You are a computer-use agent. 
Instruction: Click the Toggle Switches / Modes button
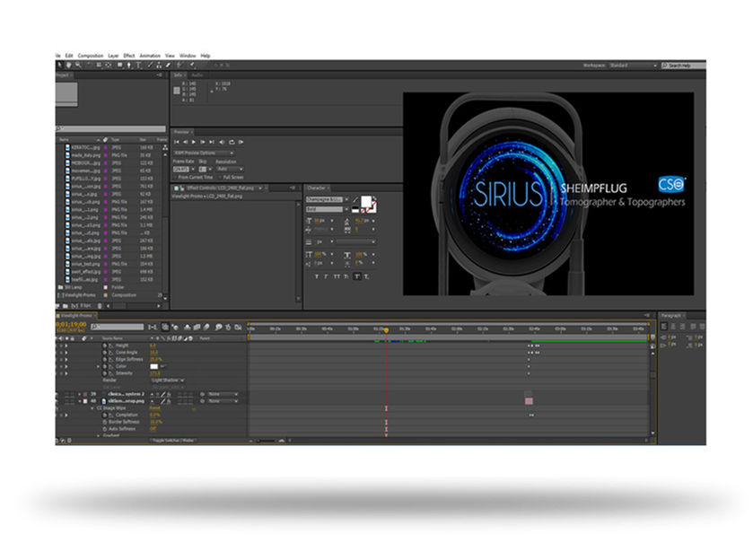point(174,441)
